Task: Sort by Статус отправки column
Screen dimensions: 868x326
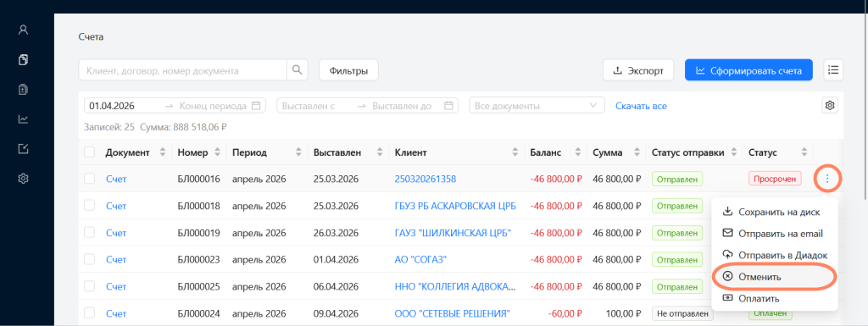Action: pos(735,152)
